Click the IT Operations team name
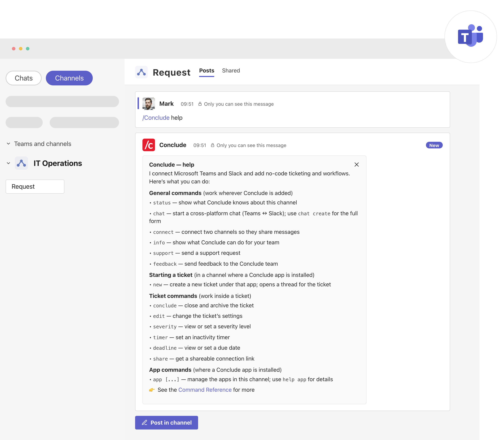The width and height of the screenshot is (504, 440). pos(58,163)
